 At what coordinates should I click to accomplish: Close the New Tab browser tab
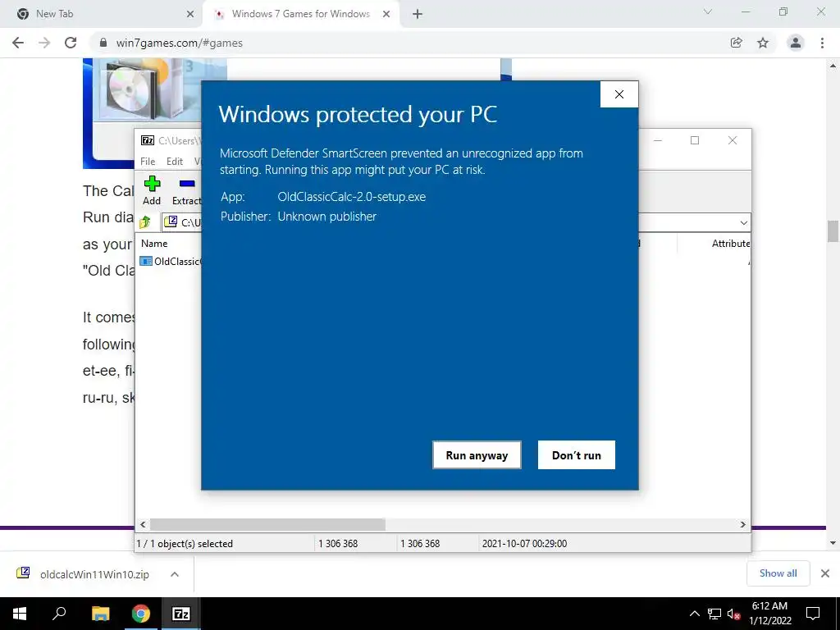point(190,14)
